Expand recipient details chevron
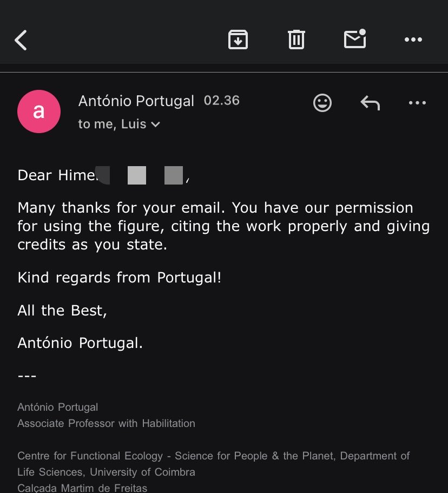This screenshot has height=493, width=448. coord(156,124)
